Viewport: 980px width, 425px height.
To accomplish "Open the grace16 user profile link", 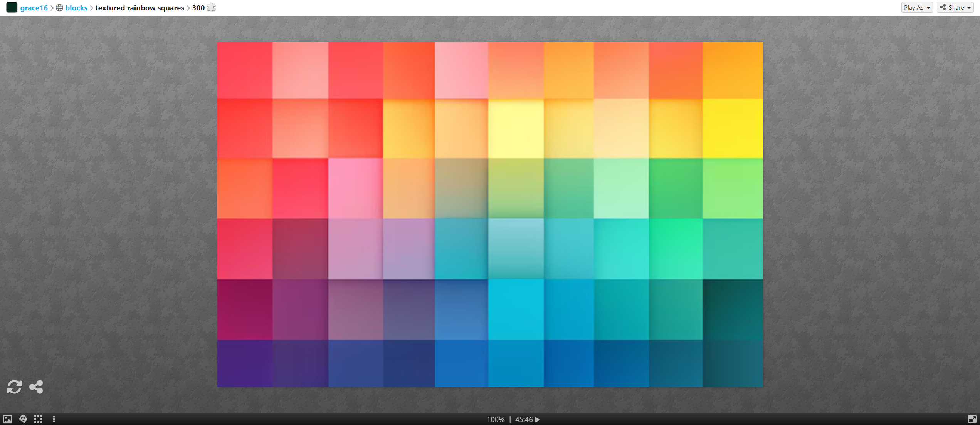I will point(34,8).
